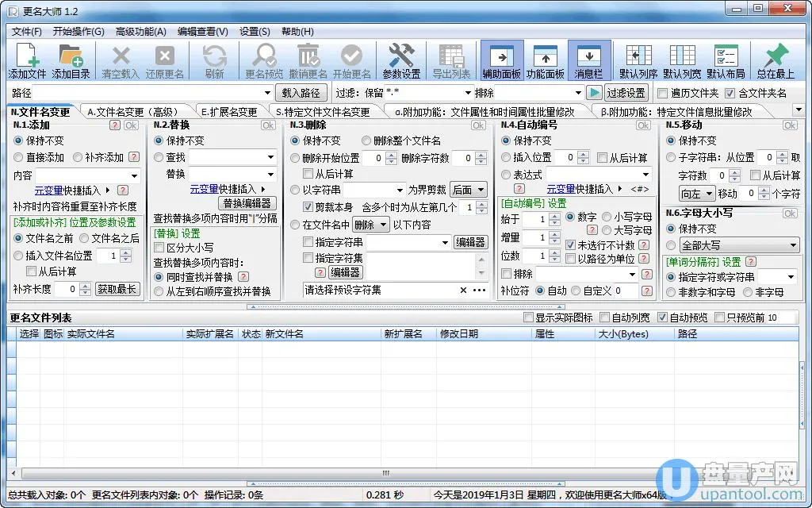
Task: Open the 向左 direction dropdown
Action: [696, 194]
